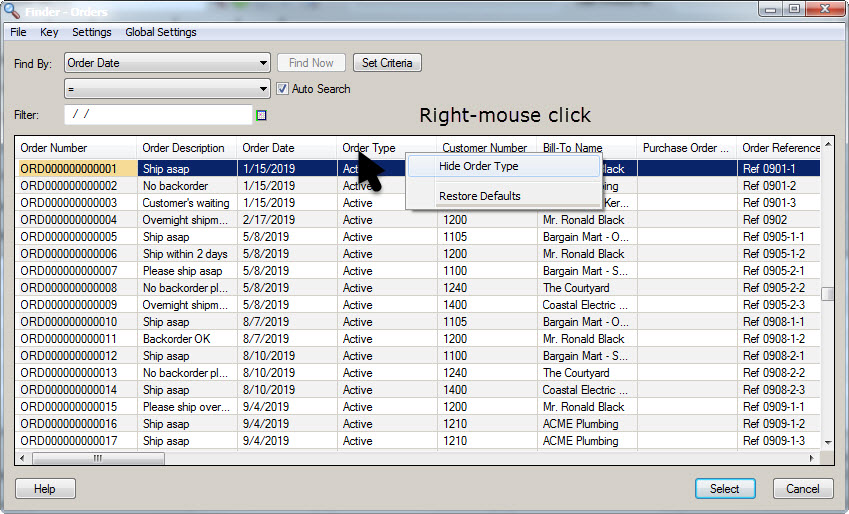Click the horizontal scrollbar thumb
Image resolution: width=849 pixels, height=514 pixels.
97,458
